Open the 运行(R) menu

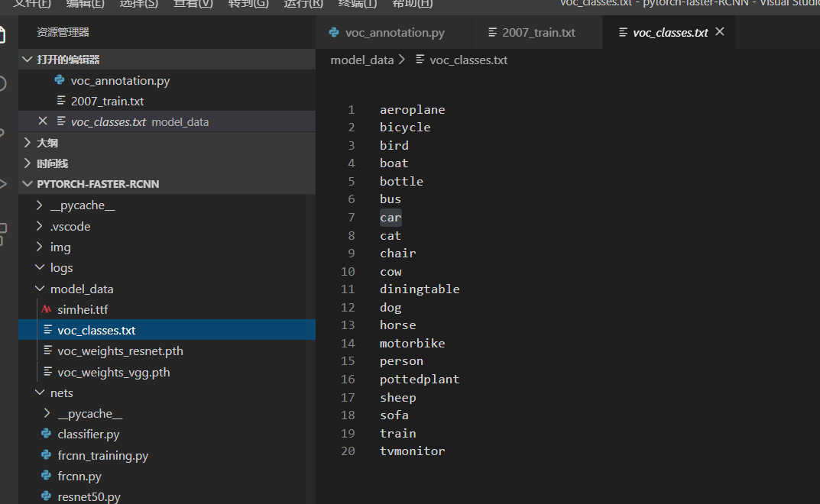(x=303, y=4)
